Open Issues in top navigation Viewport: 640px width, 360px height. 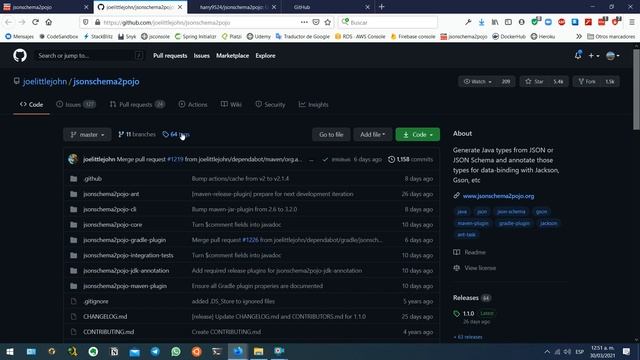coord(201,56)
